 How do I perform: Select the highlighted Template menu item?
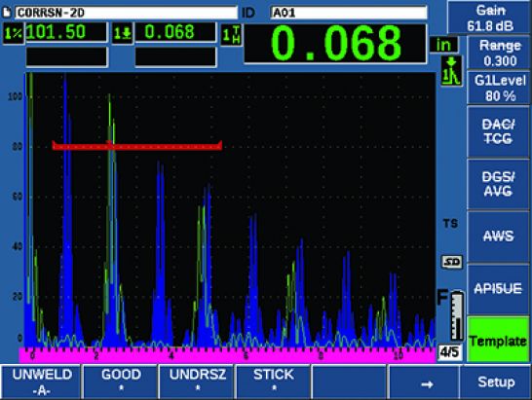(498, 340)
